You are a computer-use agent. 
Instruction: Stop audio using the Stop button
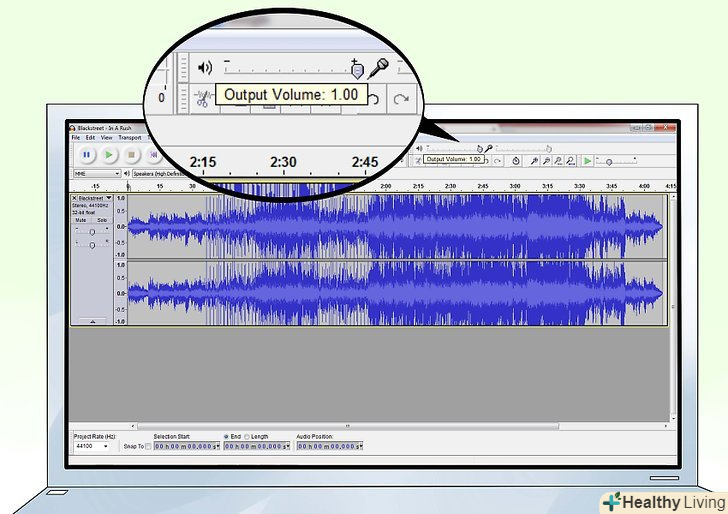[x=131, y=155]
